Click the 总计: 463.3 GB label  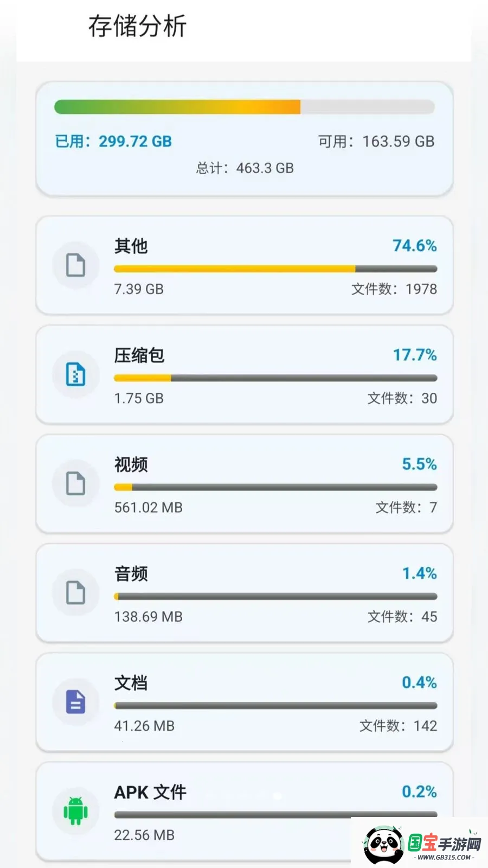tap(245, 168)
